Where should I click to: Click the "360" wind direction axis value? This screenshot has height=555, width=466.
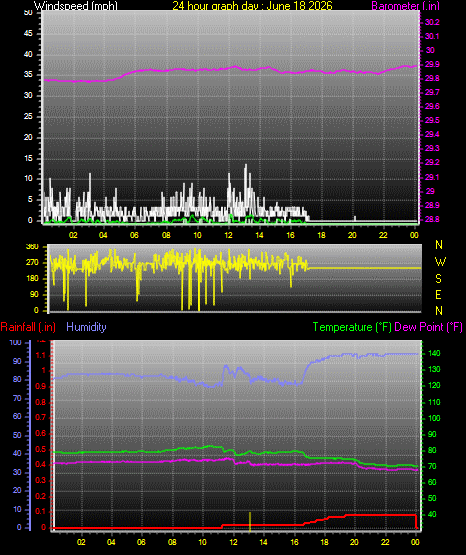coord(32,247)
